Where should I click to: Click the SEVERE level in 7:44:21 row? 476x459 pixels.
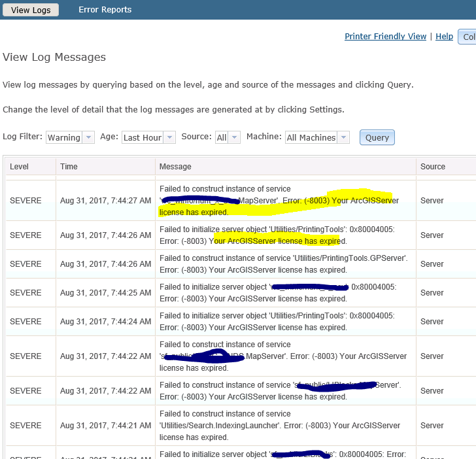pyautogui.click(x=25, y=426)
